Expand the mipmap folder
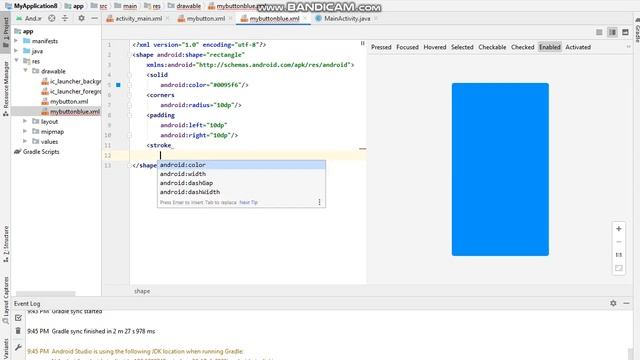The height and width of the screenshot is (360, 640). pos(25,131)
